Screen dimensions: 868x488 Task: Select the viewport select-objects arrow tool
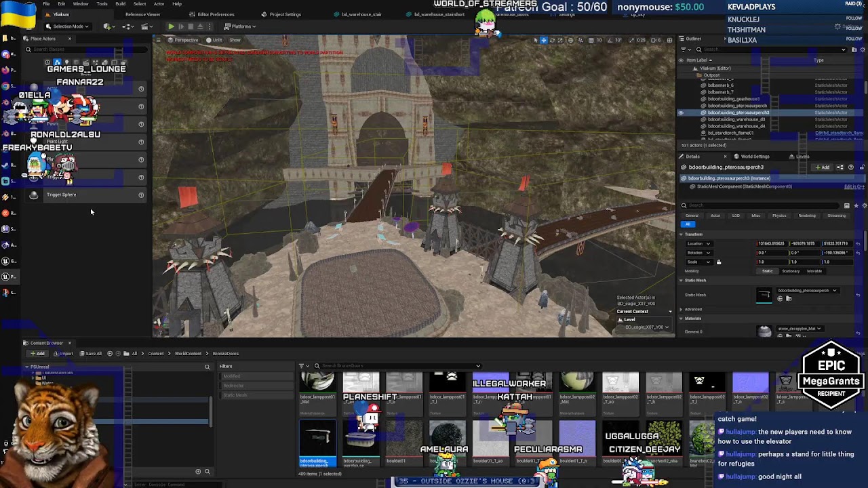tap(535, 40)
